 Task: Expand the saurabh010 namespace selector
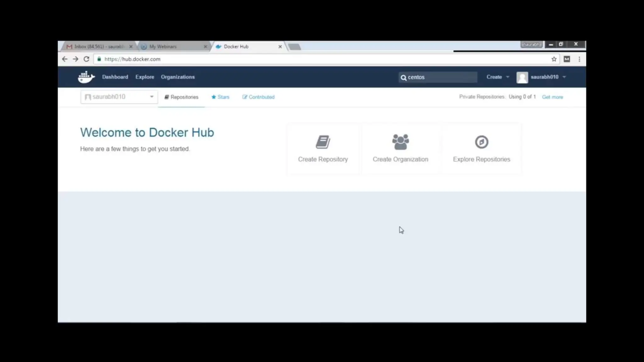tap(119, 97)
